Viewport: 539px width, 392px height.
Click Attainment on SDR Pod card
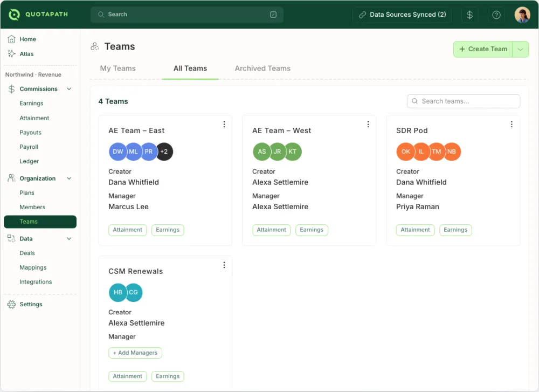pos(415,230)
